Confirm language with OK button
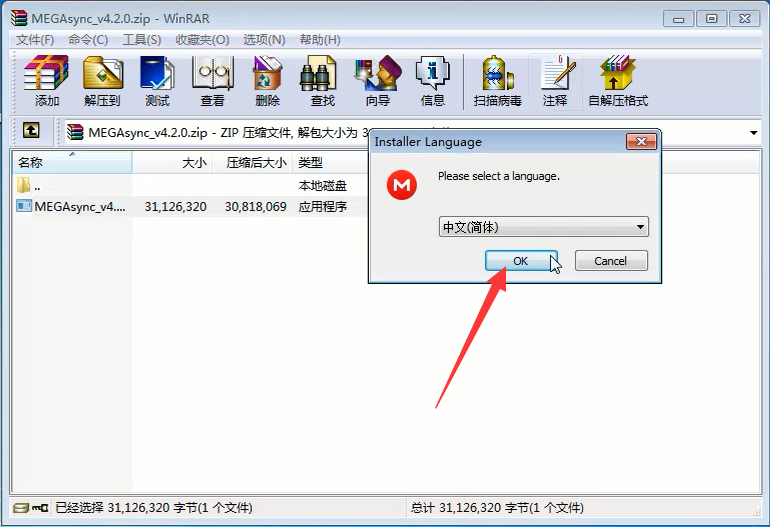The height and width of the screenshot is (527, 770). pos(521,261)
